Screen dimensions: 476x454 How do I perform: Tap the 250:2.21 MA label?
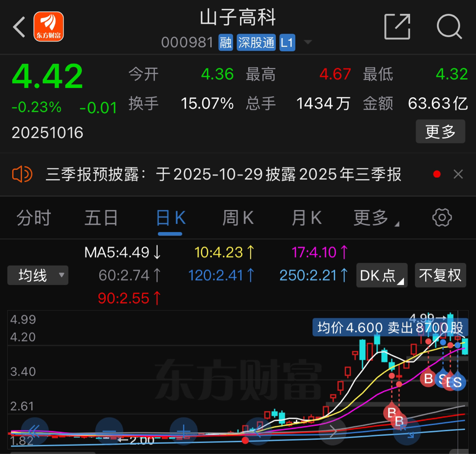[314, 275]
